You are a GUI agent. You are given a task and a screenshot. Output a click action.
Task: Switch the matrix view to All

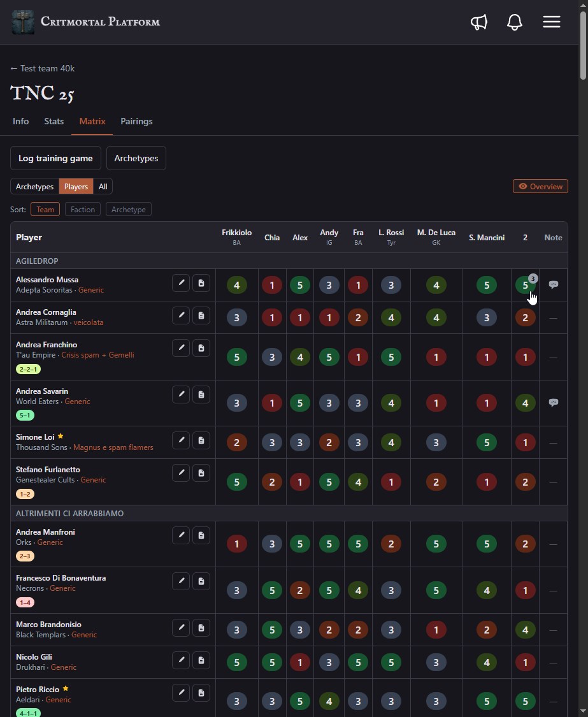point(103,187)
